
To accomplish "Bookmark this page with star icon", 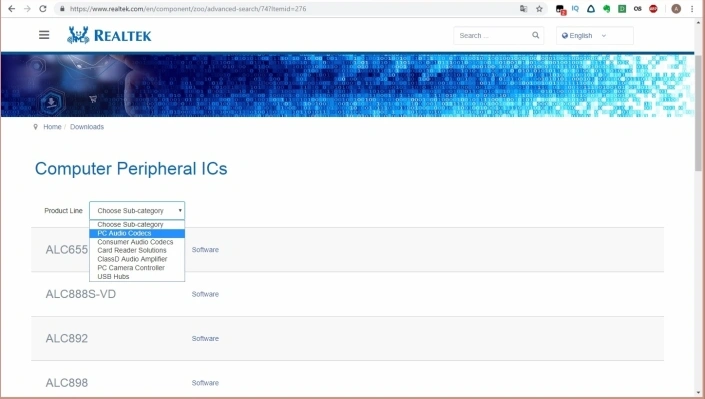I will coord(539,9).
